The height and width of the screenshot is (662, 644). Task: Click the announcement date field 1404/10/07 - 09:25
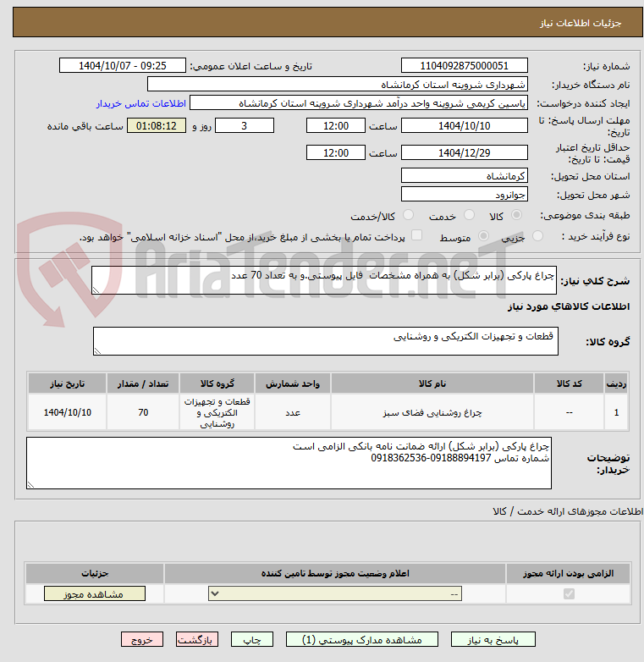coord(123,65)
